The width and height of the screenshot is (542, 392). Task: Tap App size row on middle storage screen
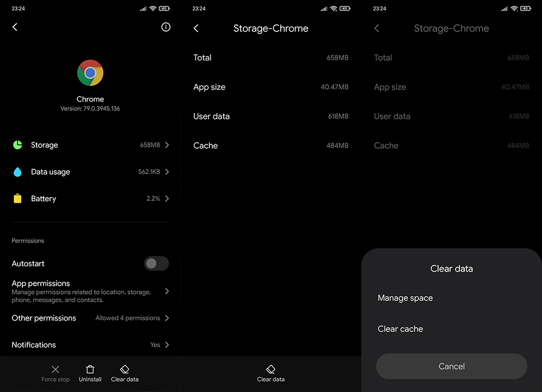270,87
